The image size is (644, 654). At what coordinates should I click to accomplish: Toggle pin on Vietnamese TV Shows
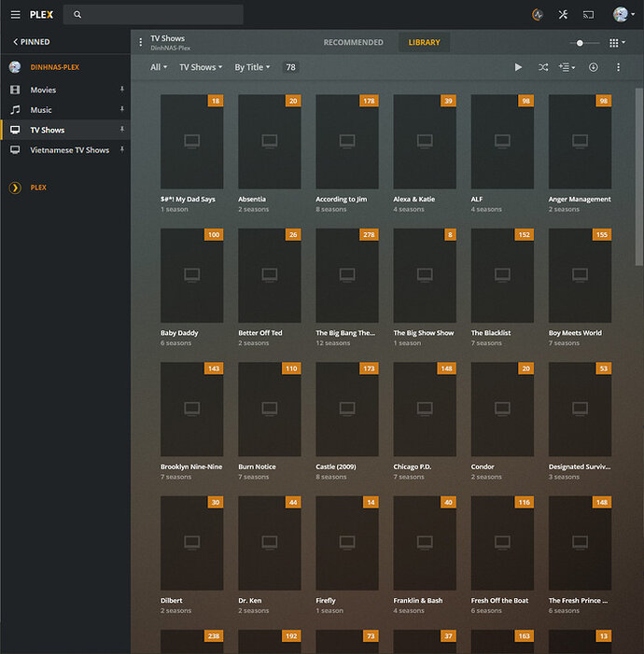121,150
